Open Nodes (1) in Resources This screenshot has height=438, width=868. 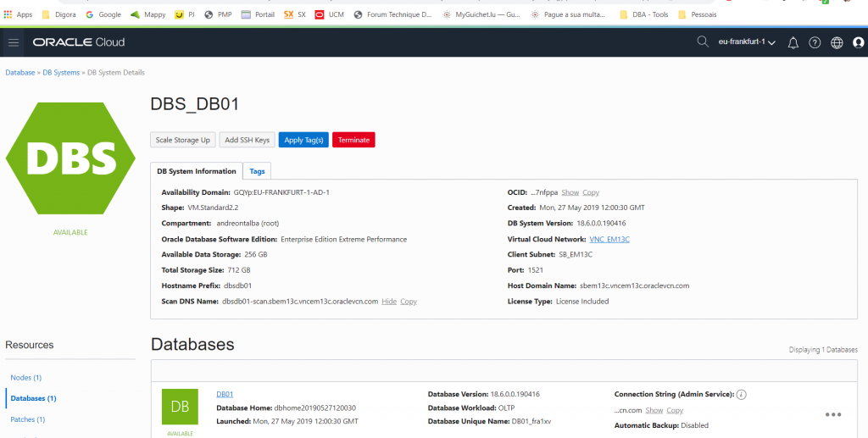(x=26, y=378)
